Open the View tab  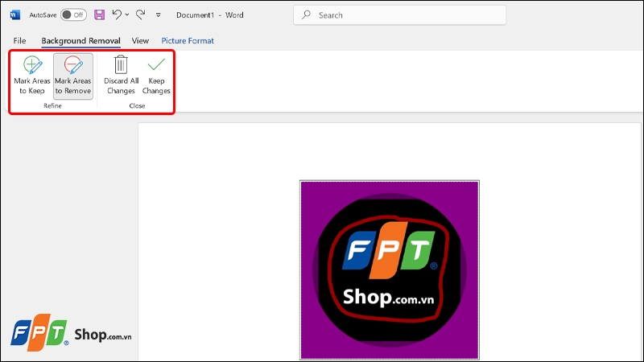[140, 41]
